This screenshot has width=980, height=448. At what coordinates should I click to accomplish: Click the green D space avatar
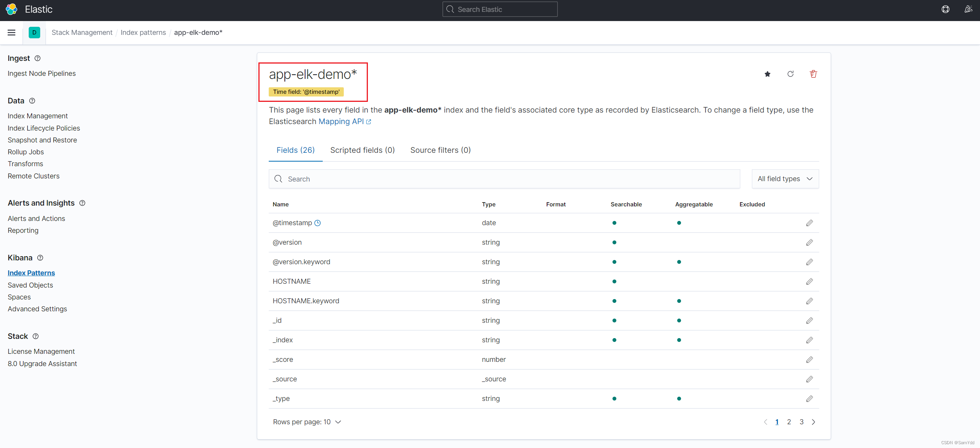34,33
